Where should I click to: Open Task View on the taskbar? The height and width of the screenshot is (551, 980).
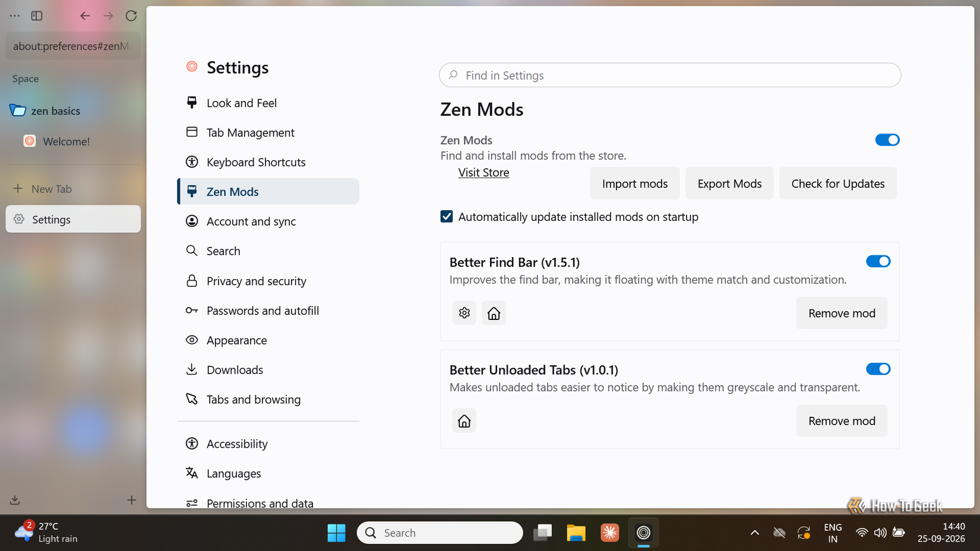point(542,533)
